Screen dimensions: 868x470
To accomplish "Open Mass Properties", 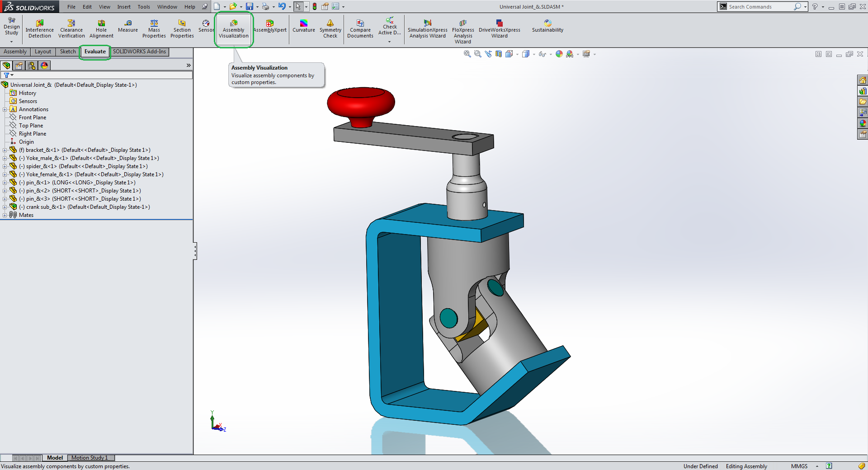I will point(154,28).
